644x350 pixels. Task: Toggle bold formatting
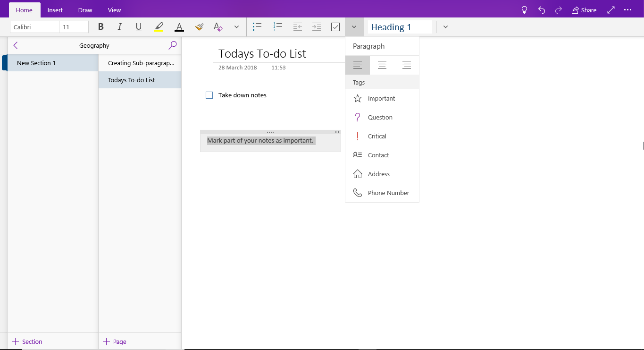100,27
